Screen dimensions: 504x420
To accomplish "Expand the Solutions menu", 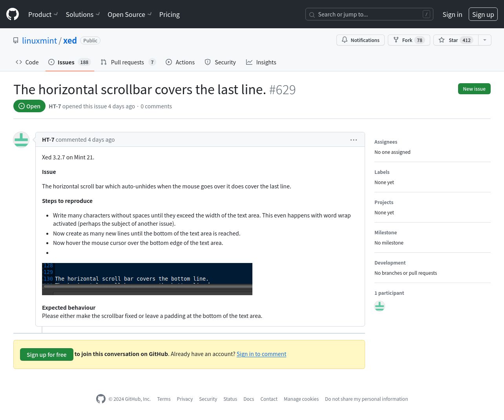I will 83,15.
